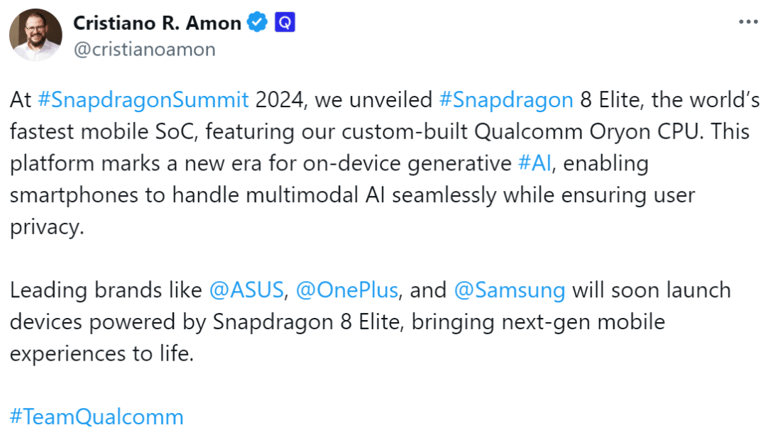Click the "Leading brands like" text
Image resolution: width=768 pixels, height=428 pixels.
[106, 290]
